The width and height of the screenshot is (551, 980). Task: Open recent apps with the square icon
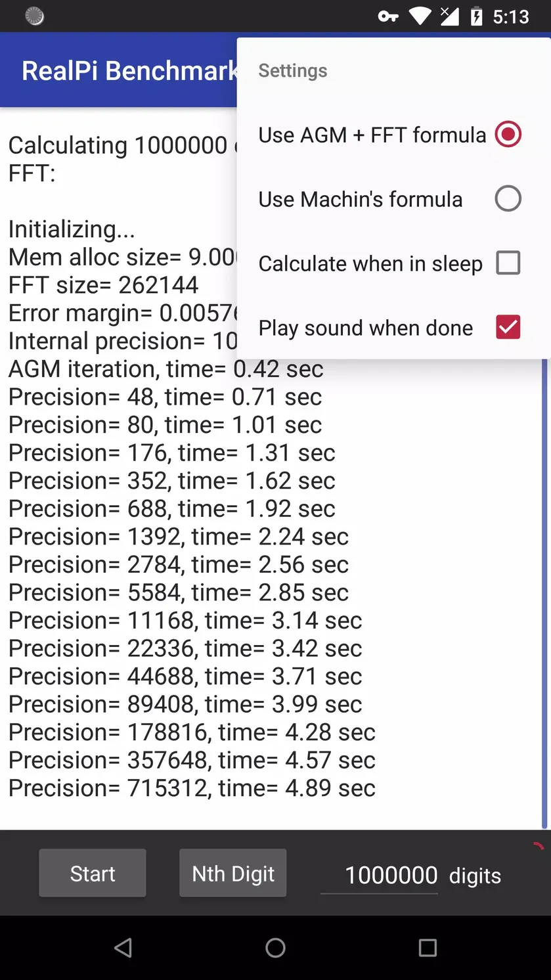428,947
